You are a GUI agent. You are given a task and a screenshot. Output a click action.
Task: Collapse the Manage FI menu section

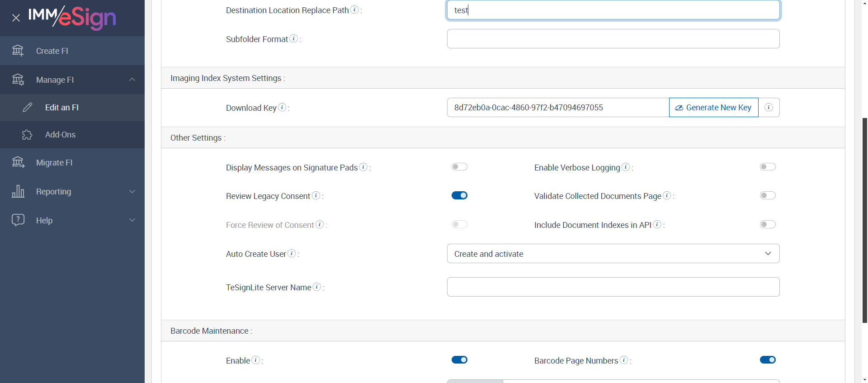pos(132,80)
